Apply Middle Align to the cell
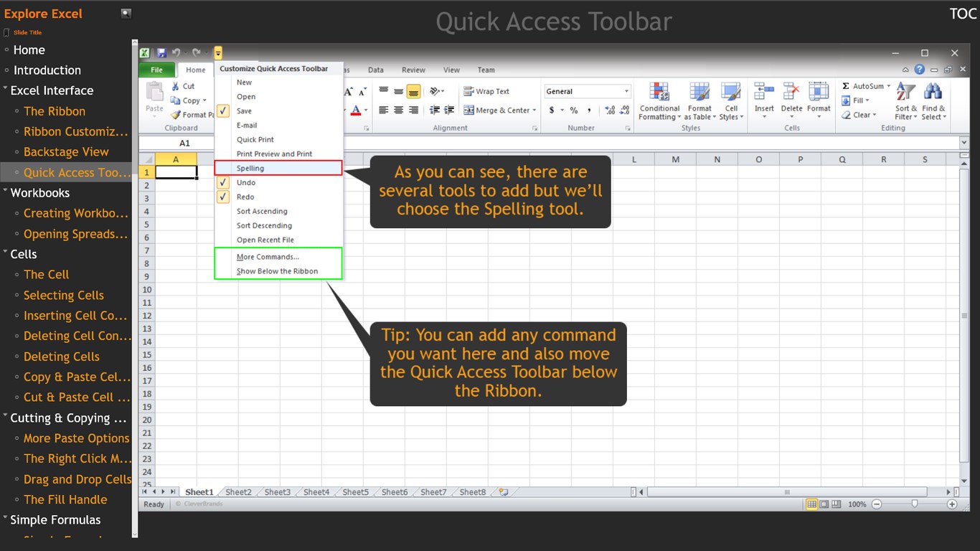This screenshot has height=551, width=980. pyautogui.click(x=398, y=91)
